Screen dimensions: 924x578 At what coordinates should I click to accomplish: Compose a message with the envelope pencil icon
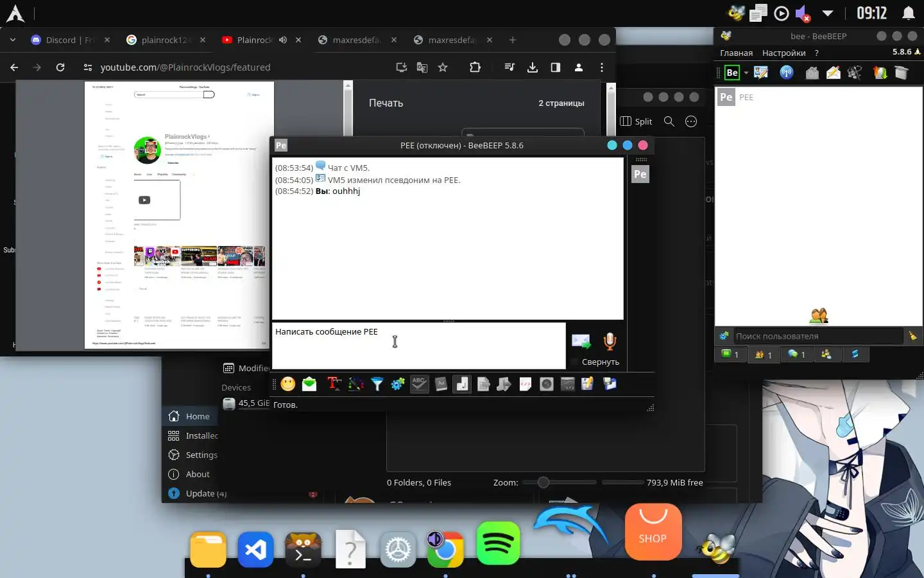[x=833, y=73]
